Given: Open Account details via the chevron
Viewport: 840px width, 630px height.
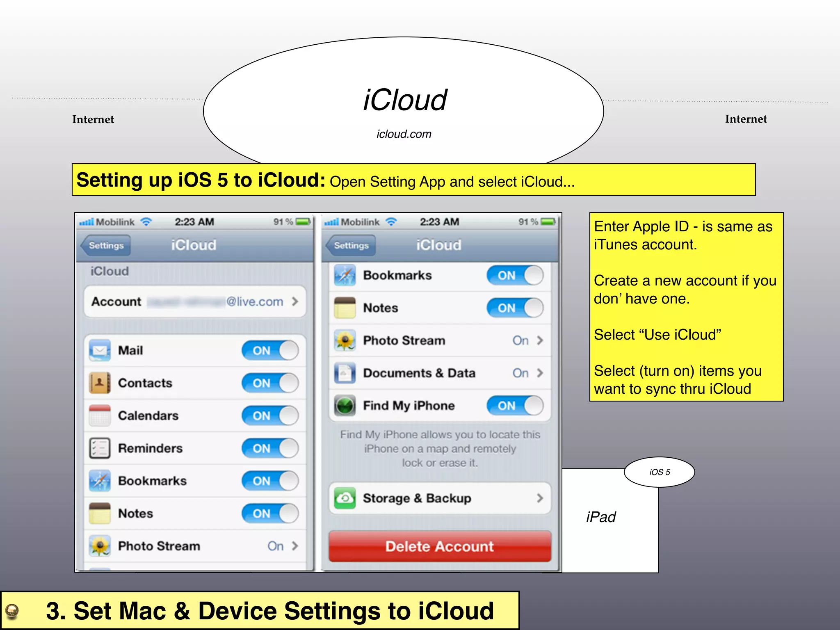Looking at the screenshot, I should pos(295,301).
